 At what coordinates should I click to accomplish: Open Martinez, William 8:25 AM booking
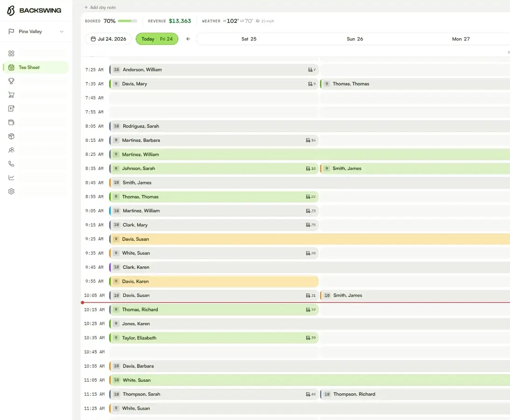click(x=310, y=154)
